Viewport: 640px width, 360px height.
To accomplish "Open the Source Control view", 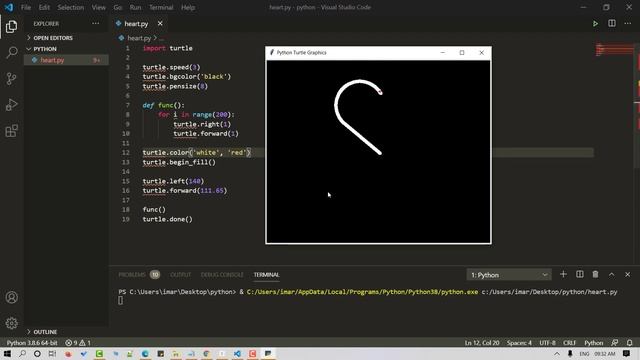I will (x=11, y=78).
